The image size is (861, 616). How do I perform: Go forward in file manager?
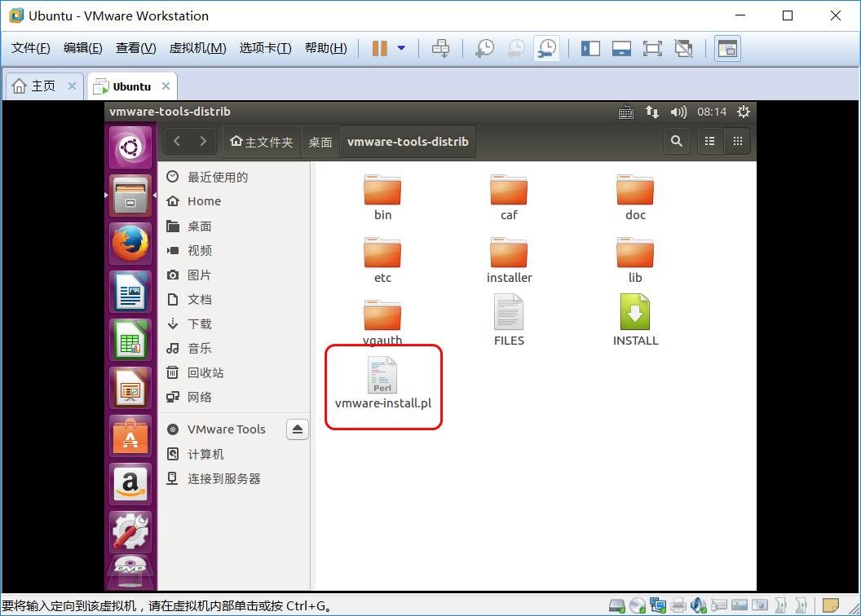tap(203, 142)
